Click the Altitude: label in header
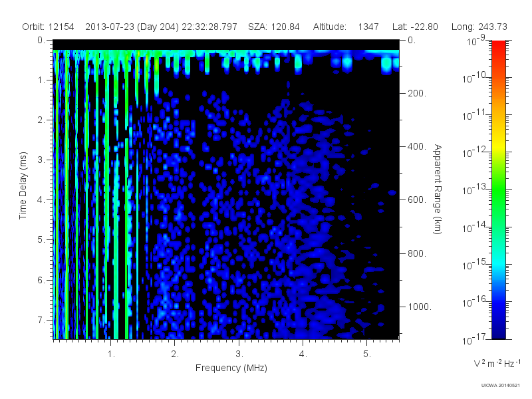The image size is (532, 399). pyautogui.click(x=329, y=27)
